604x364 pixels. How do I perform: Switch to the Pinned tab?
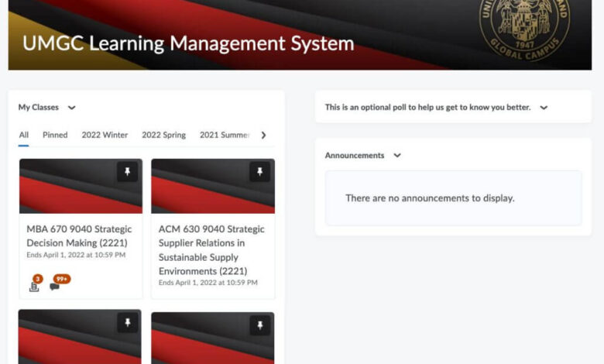point(55,135)
